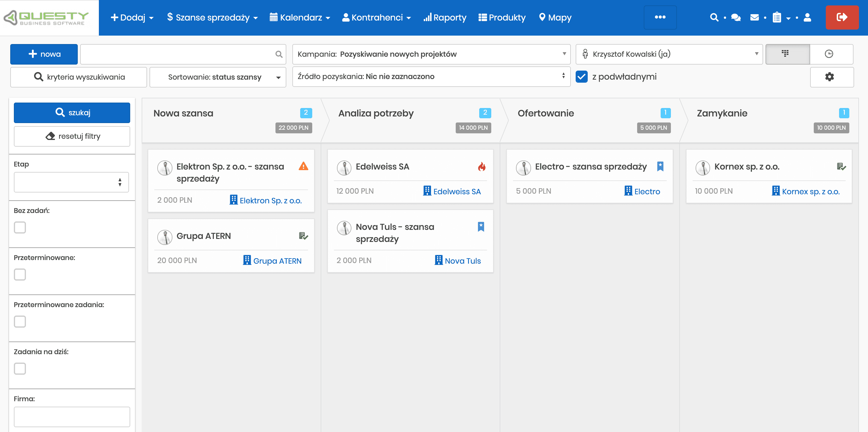The image size is (868, 432).
Task: Click into the top search input field
Action: [183, 54]
